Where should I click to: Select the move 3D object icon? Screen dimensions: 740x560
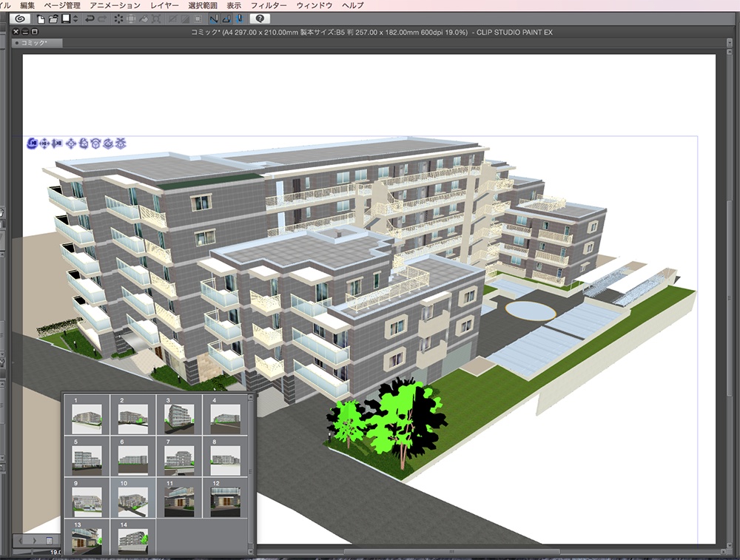[x=71, y=144]
